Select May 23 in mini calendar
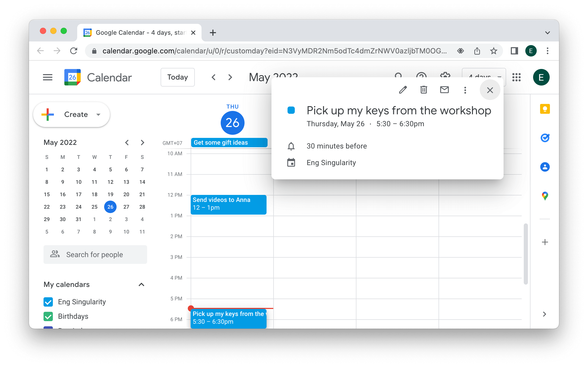The image size is (588, 367). pyautogui.click(x=63, y=207)
